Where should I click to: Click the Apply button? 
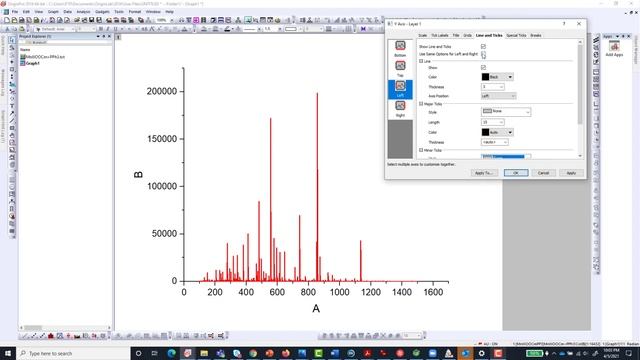pyautogui.click(x=571, y=173)
